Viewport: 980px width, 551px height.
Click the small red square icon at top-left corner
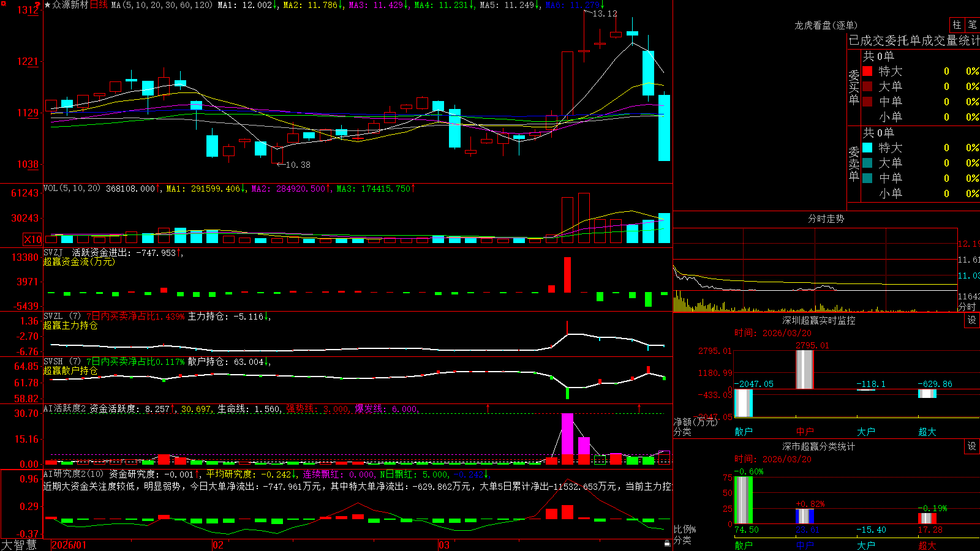(3, 3)
